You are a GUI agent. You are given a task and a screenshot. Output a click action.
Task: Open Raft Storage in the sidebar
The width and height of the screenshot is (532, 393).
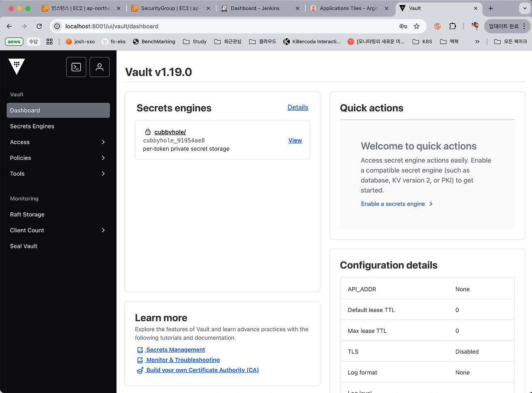(58, 214)
